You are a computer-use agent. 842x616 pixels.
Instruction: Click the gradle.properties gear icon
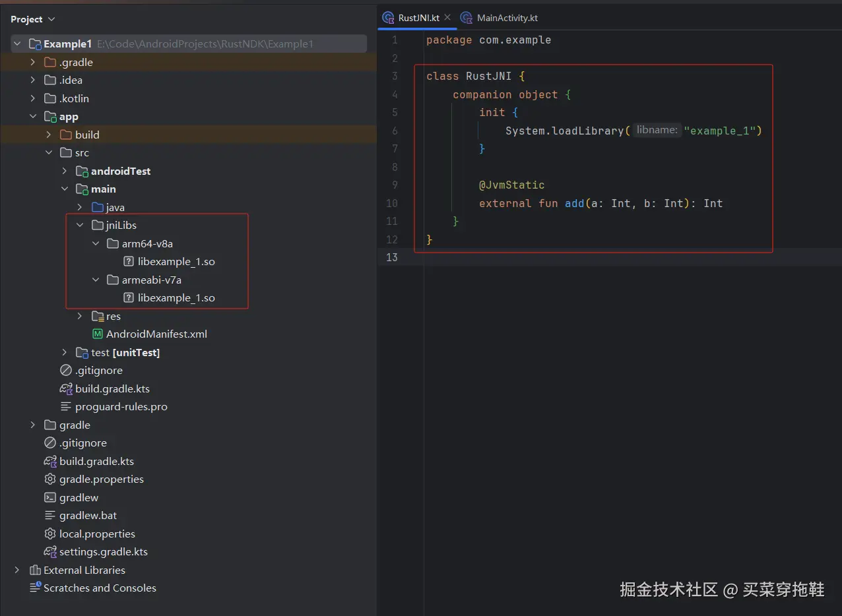point(50,479)
